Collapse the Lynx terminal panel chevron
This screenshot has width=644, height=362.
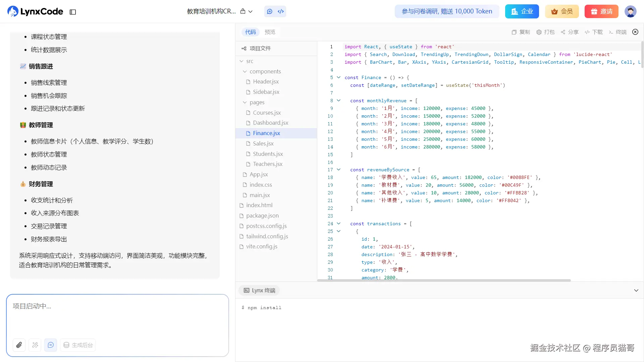point(636,291)
